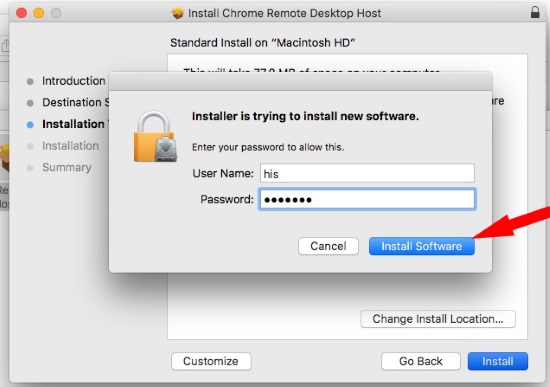Focus the User Name field
Screen dimensions: 550x387
point(367,173)
